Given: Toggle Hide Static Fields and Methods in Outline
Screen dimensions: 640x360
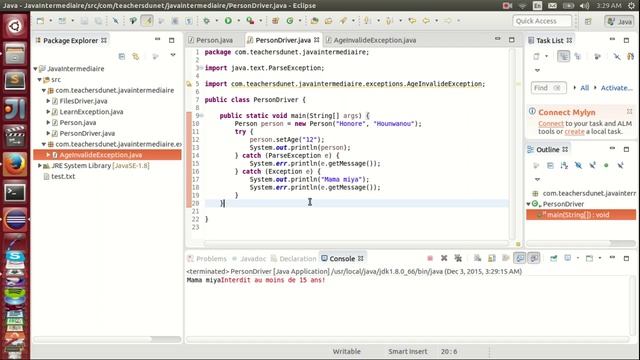Looking at the screenshot, I should tap(592, 165).
